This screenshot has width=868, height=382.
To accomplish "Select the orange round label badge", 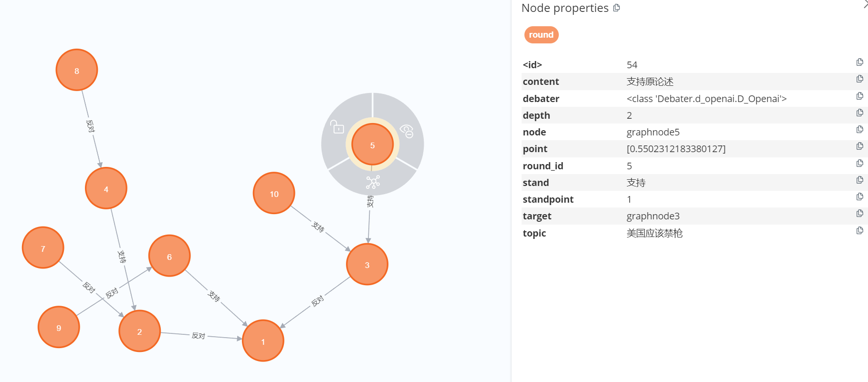I will pos(541,34).
